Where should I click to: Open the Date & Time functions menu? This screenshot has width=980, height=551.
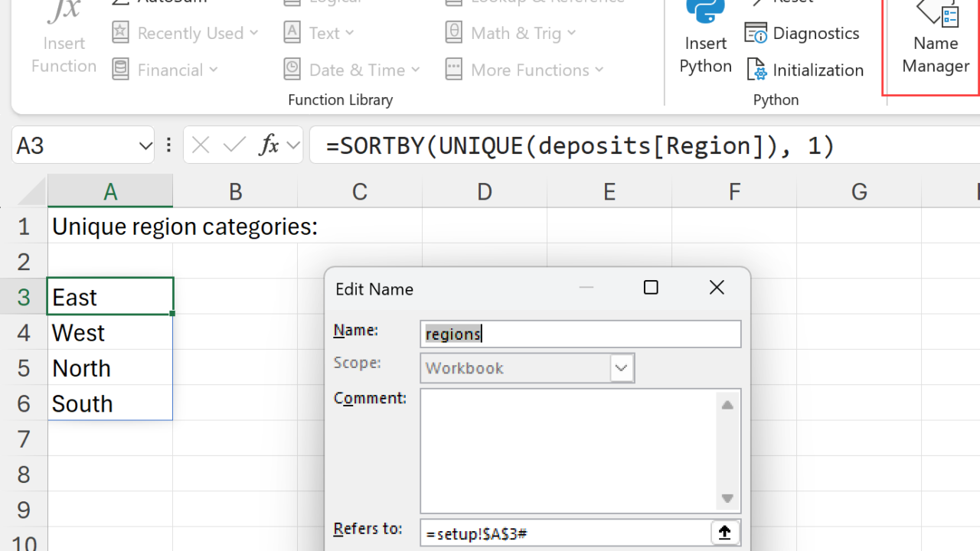[x=352, y=70]
